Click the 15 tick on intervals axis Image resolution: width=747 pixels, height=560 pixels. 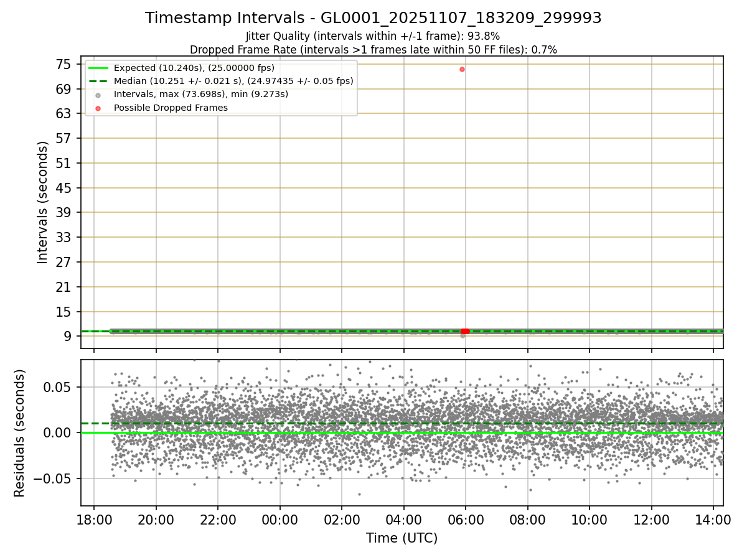[x=63, y=312]
